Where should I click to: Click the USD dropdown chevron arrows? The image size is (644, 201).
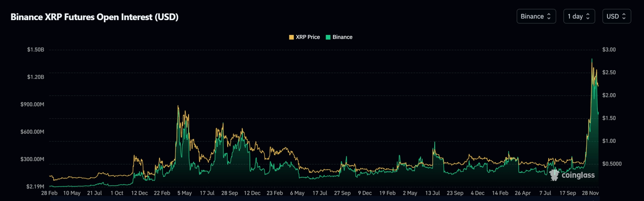coord(624,16)
